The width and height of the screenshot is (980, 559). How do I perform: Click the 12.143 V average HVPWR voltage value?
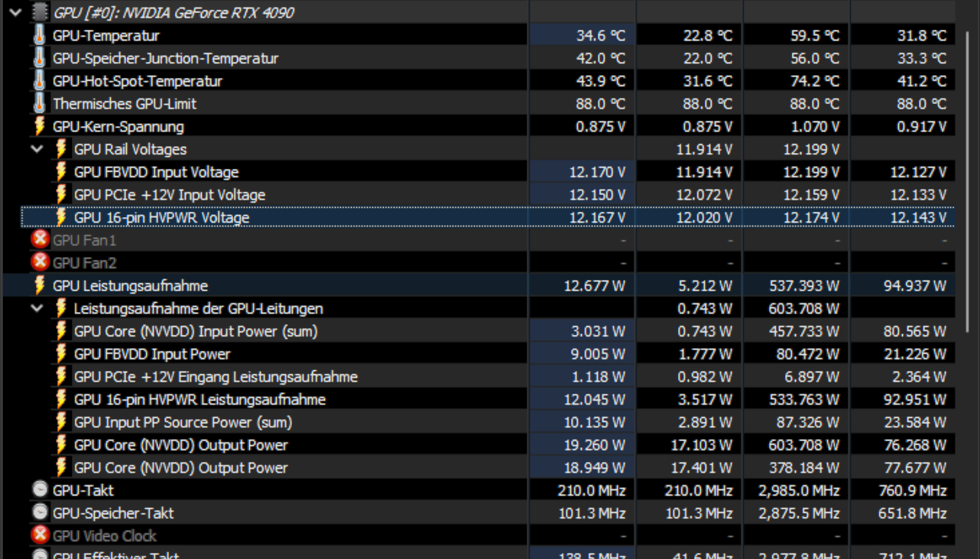(918, 218)
